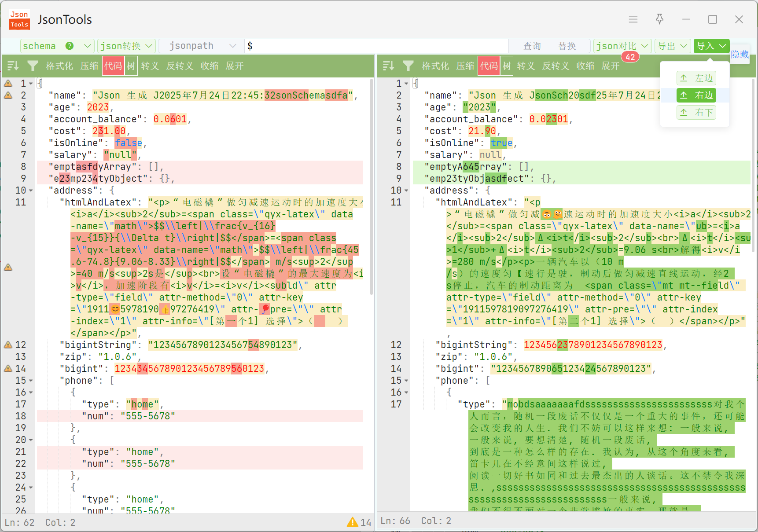Open the green 导入 dropdown
758x532 pixels.
point(711,46)
